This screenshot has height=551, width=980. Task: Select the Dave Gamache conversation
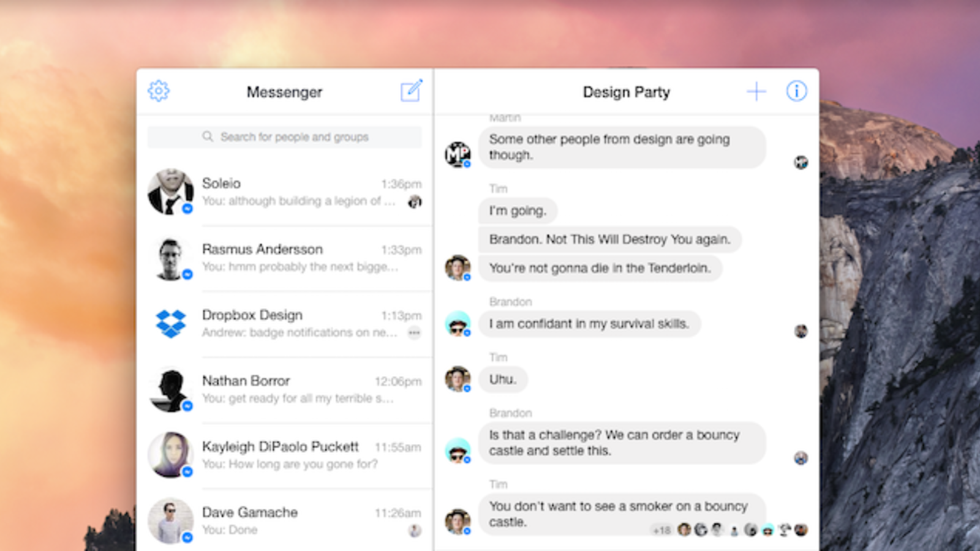click(x=285, y=520)
